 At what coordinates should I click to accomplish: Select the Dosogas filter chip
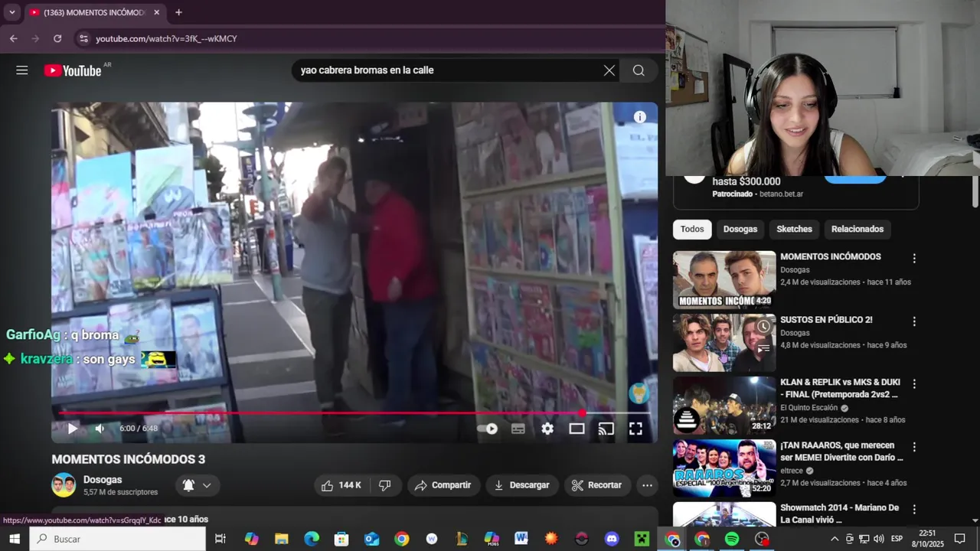tap(740, 229)
